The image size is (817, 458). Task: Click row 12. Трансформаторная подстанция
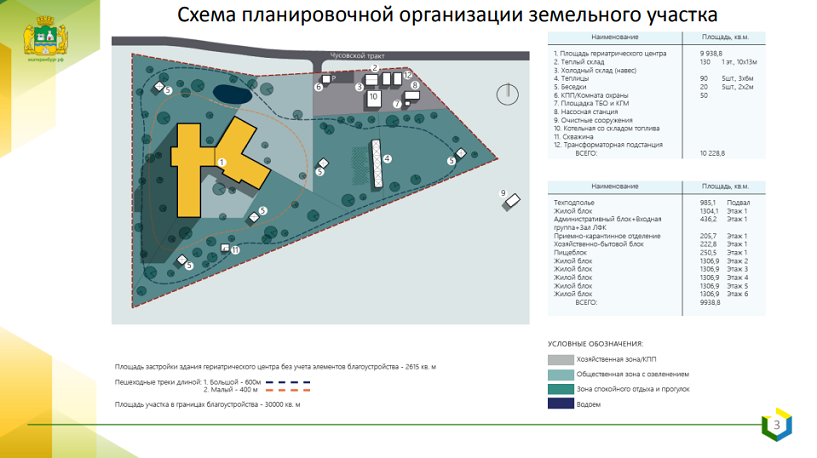click(656, 145)
